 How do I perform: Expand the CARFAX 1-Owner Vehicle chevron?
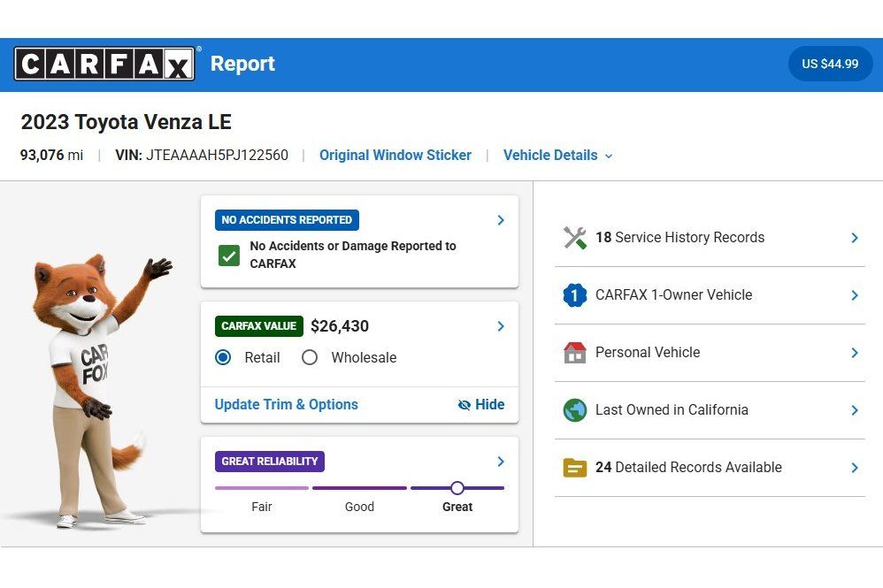[855, 295]
